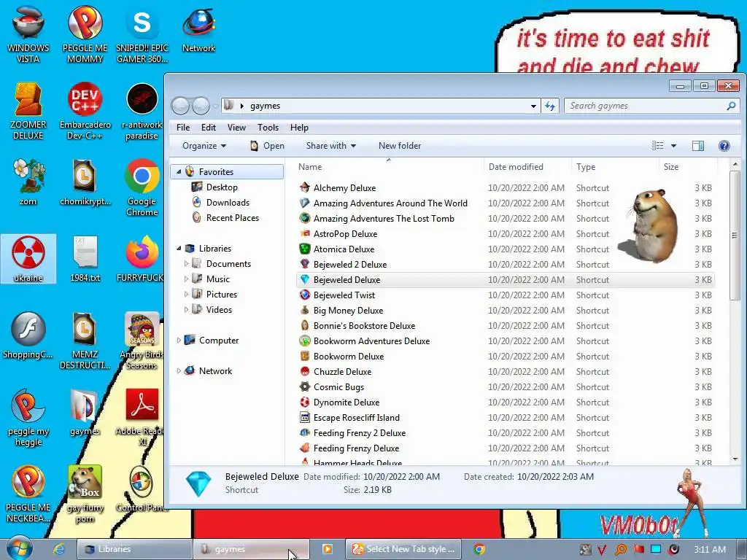Select the ShoppingC... Flash desktop icon
747x560 pixels.
28,335
